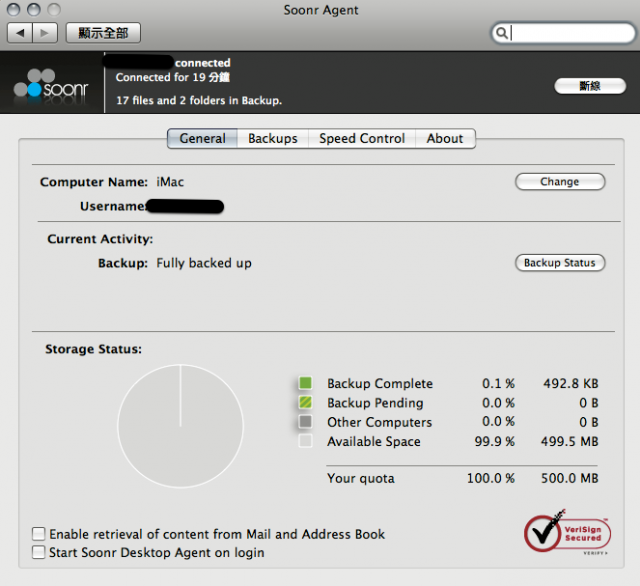Open the Backups tab
The width and height of the screenshot is (640, 586).
pyautogui.click(x=273, y=138)
